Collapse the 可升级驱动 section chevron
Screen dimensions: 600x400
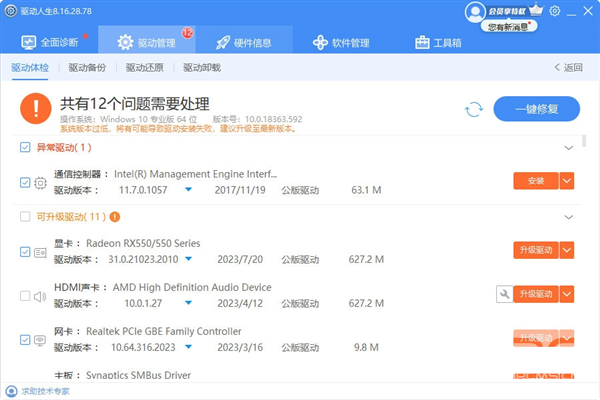coord(569,217)
